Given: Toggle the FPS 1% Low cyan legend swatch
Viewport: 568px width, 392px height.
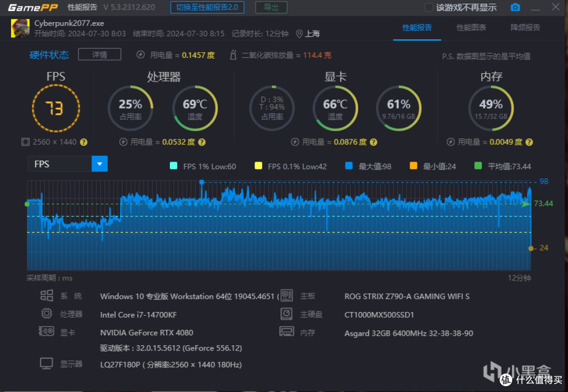Looking at the screenshot, I should pos(174,166).
